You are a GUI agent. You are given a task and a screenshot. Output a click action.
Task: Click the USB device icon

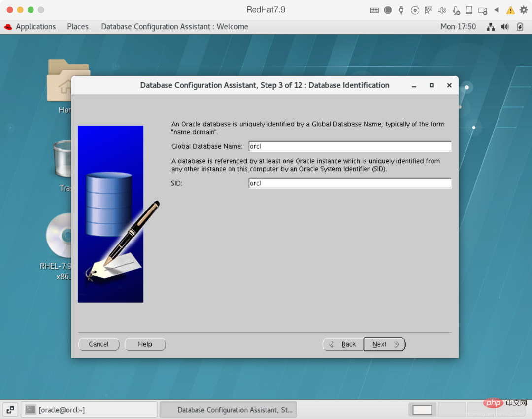401,10
